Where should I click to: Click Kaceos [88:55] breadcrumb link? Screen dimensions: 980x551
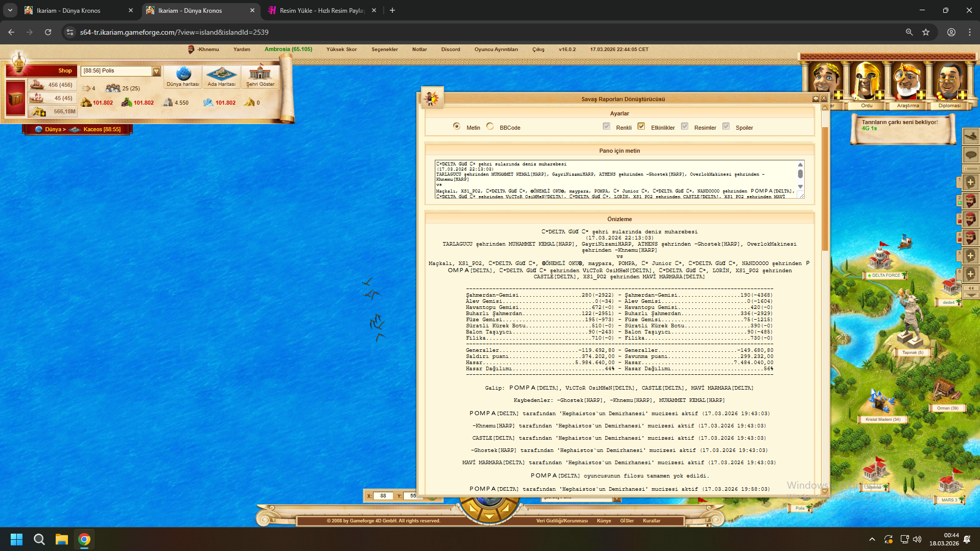[102, 129]
